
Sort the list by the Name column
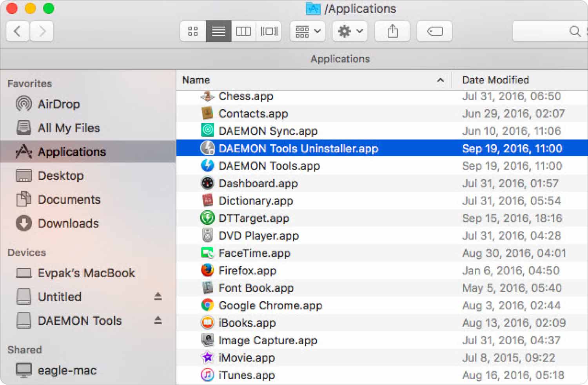[x=314, y=80]
